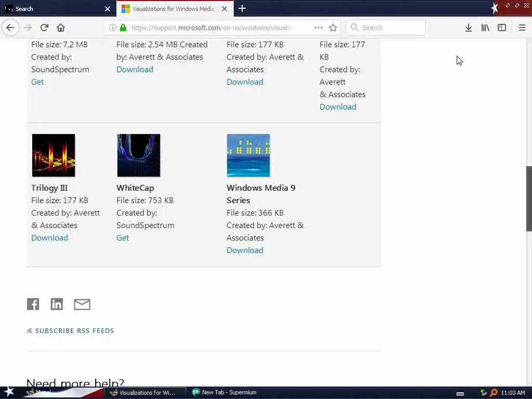The image size is (532, 399).
Task: Click the 11:03 AM clock
Action: click(x=513, y=393)
